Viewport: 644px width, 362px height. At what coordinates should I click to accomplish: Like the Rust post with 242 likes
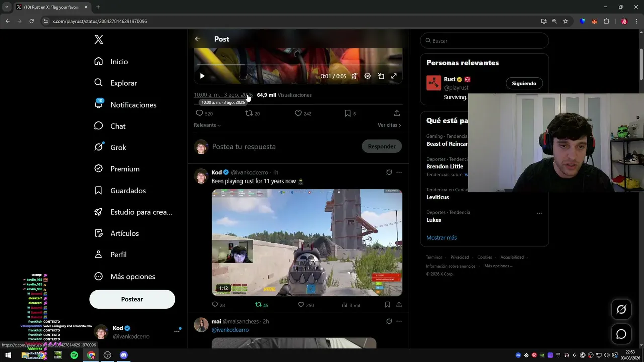[303, 113]
